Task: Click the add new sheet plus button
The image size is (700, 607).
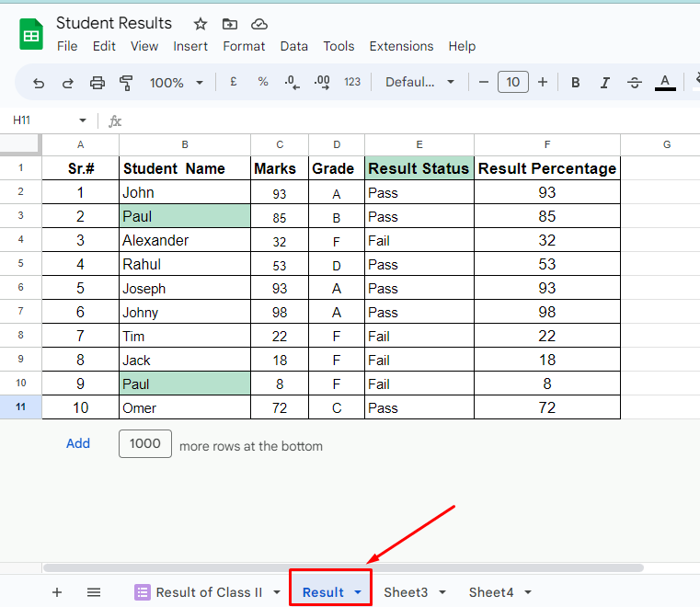Action: 57,592
